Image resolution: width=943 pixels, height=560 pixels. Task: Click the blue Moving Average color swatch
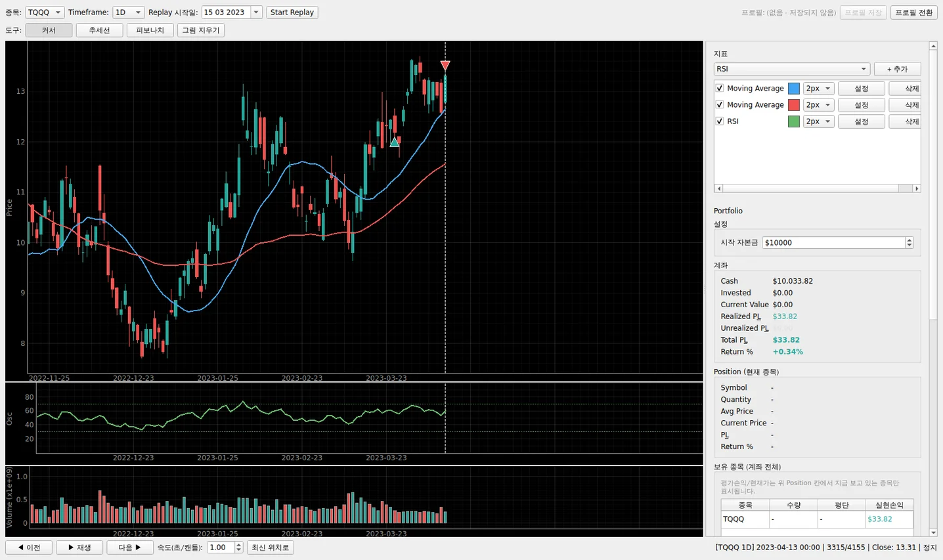click(794, 89)
